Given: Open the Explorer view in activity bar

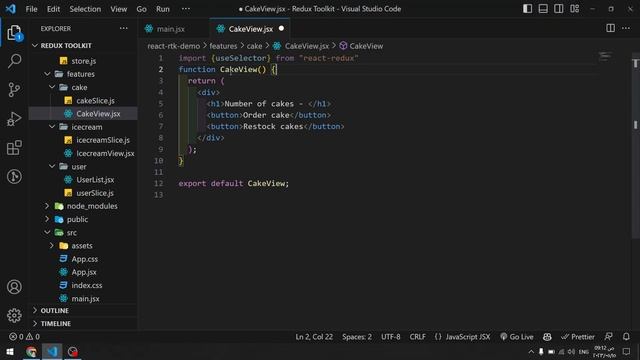Looking at the screenshot, I should 14,33.
